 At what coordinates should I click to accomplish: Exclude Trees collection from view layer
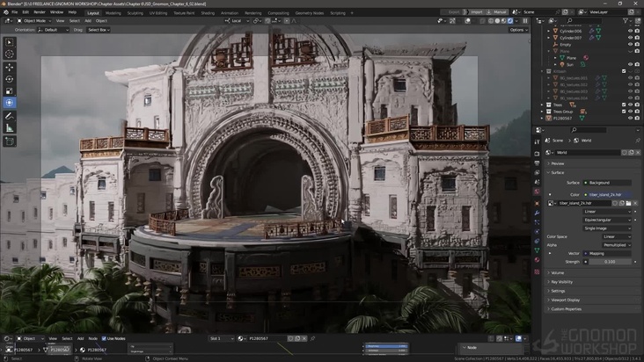point(624,105)
